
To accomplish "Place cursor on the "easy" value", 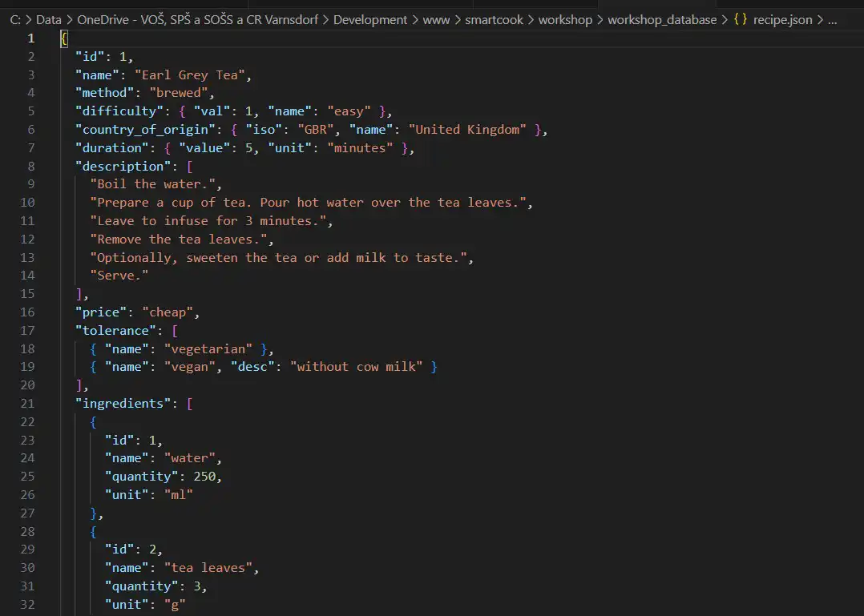I will pyautogui.click(x=349, y=111).
